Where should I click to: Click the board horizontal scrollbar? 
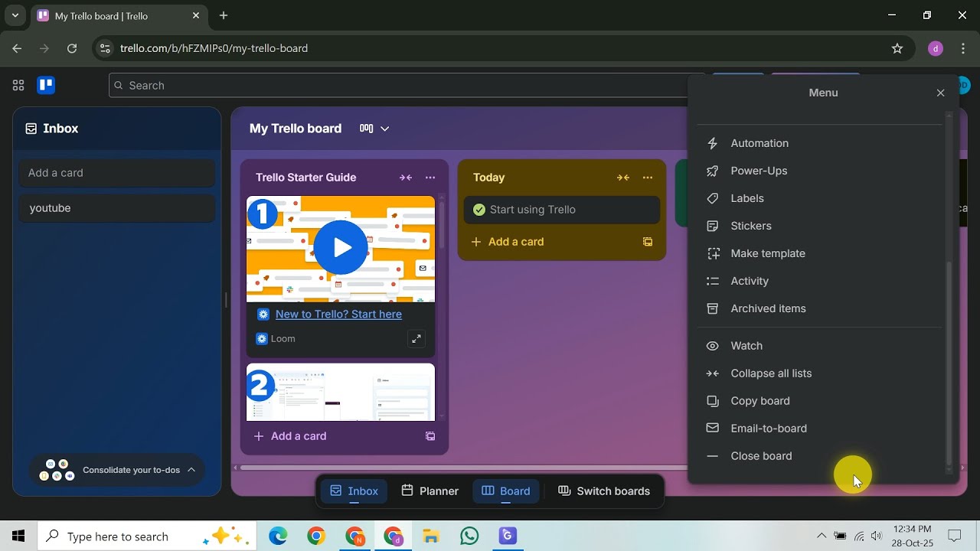coord(464,468)
